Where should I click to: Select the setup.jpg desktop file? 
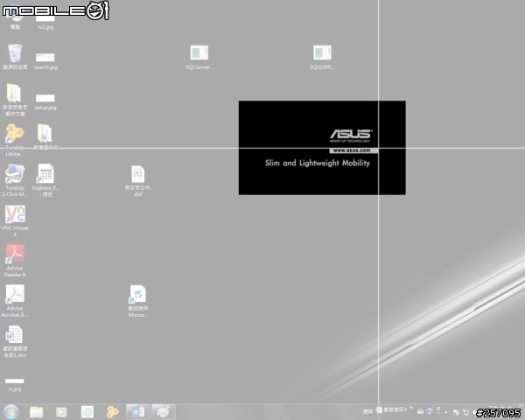tap(45, 101)
